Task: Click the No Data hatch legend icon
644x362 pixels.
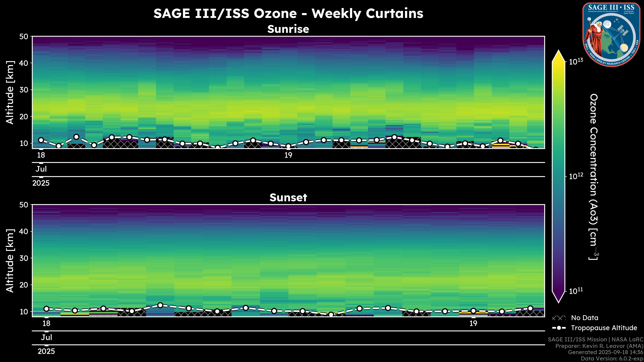Action: click(559, 318)
